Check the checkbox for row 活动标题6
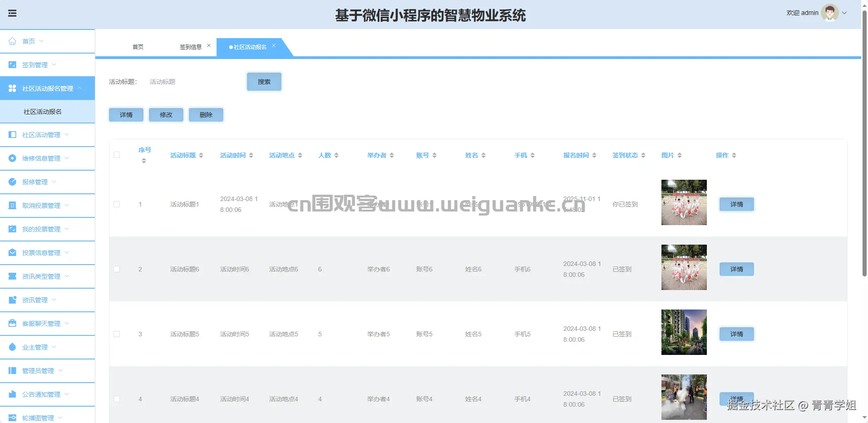The height and width of the screenshot is (423, 868). tap(117, 269)
